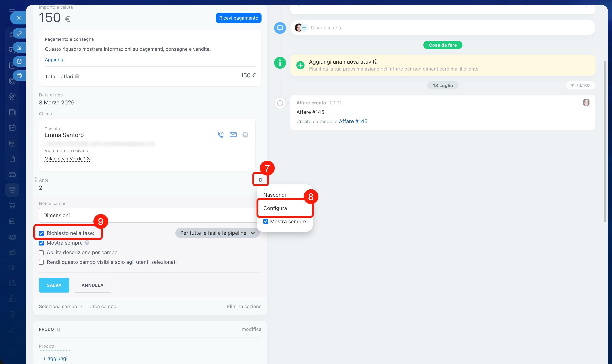The height and width of the screenshot is (364, 612).
Task: Show the help tooltip next to Totale affari
Action: [77, 76]
